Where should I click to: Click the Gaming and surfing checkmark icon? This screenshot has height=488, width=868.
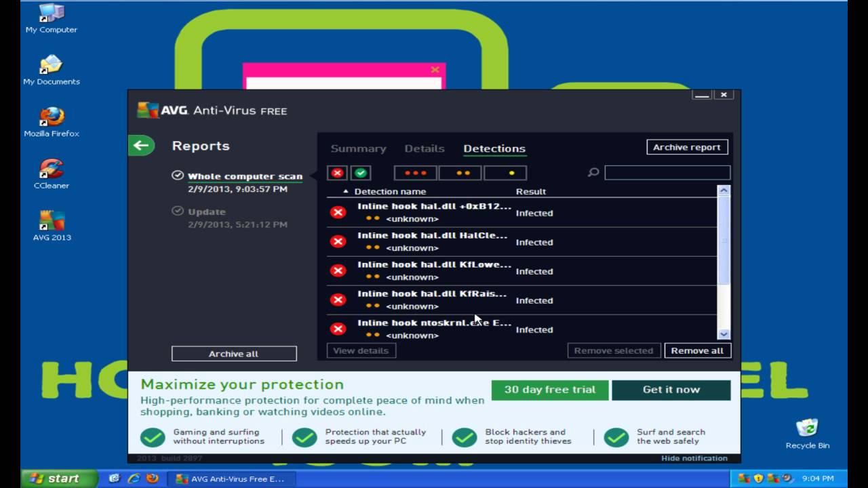(x=153, y=437)
